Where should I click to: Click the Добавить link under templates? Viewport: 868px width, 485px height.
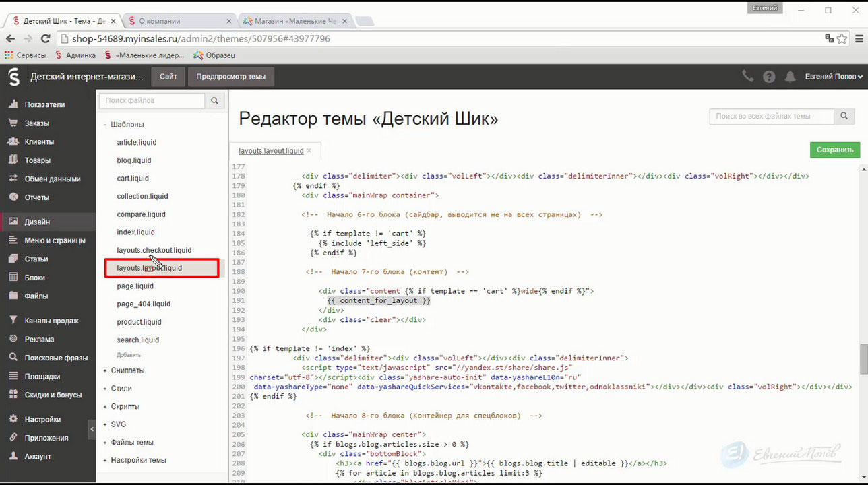click(129, 355)
